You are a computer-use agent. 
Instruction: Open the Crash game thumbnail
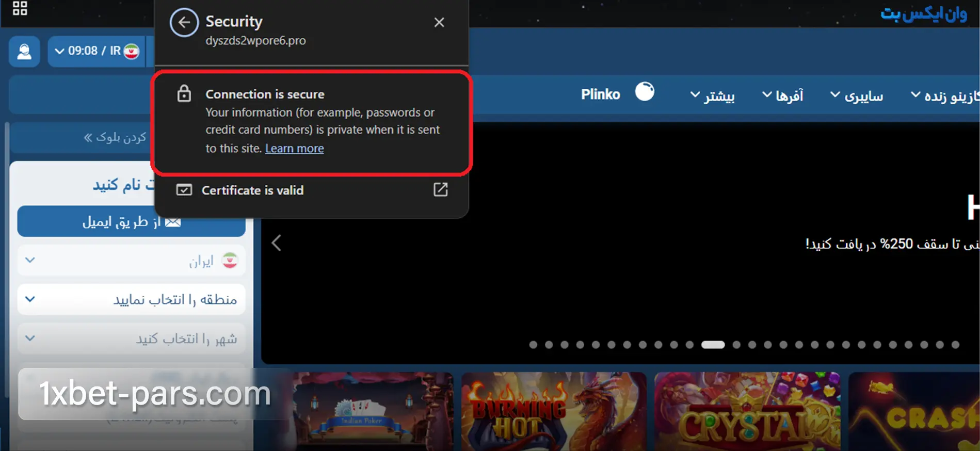tap(914, 411)
